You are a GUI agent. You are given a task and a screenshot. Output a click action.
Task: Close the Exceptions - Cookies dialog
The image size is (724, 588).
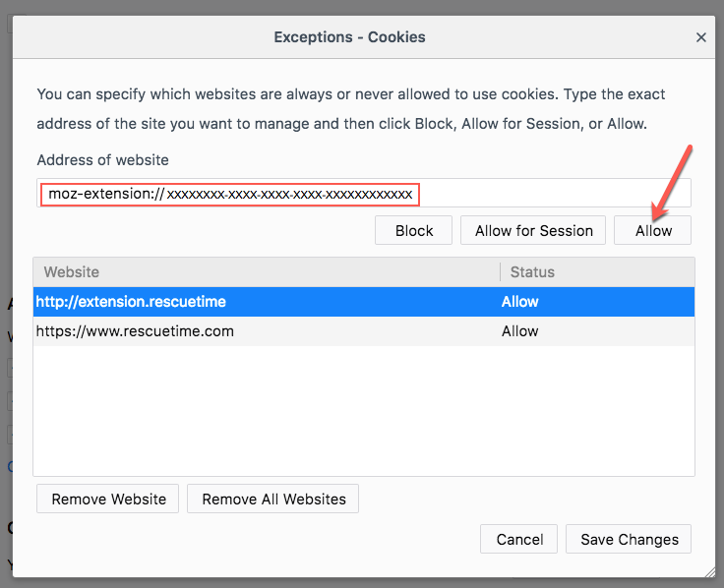[x=701, y=37]
